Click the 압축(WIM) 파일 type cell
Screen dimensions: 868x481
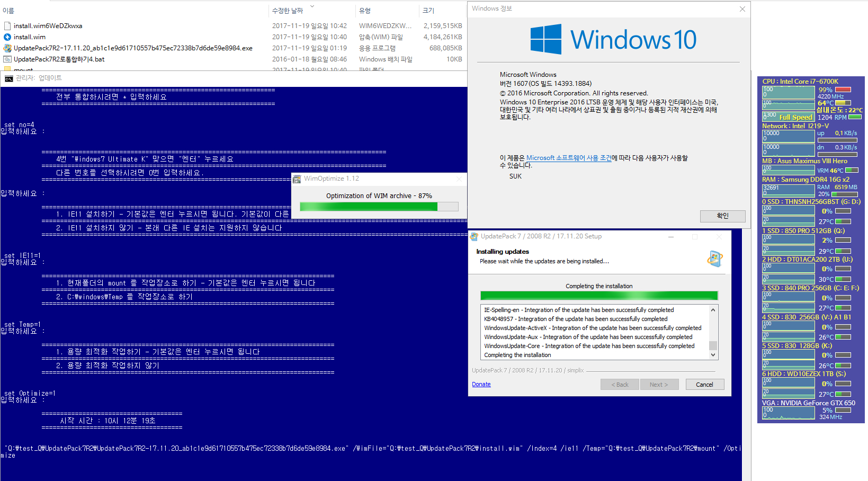tap(381, 37)
